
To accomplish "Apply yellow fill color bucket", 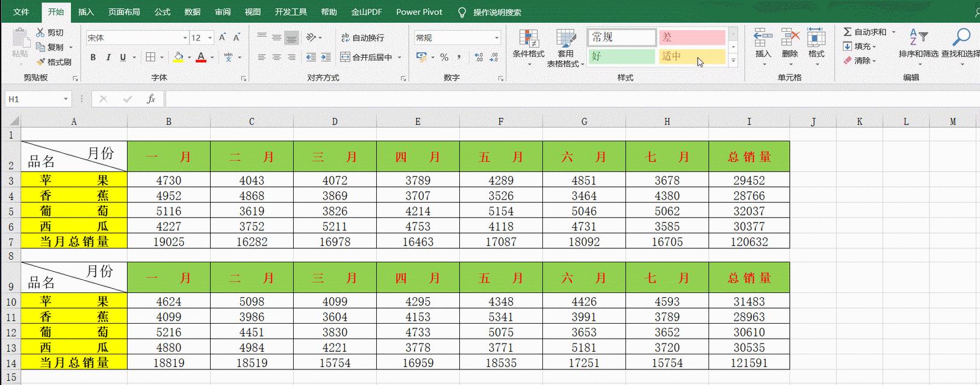I will (x=178, y=57).
